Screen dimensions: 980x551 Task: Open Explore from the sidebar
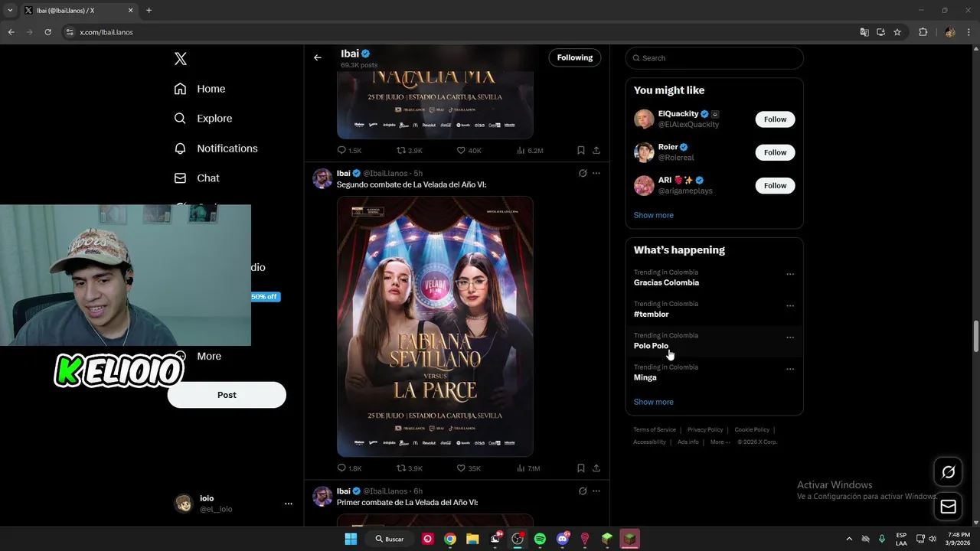pos(203,119)
